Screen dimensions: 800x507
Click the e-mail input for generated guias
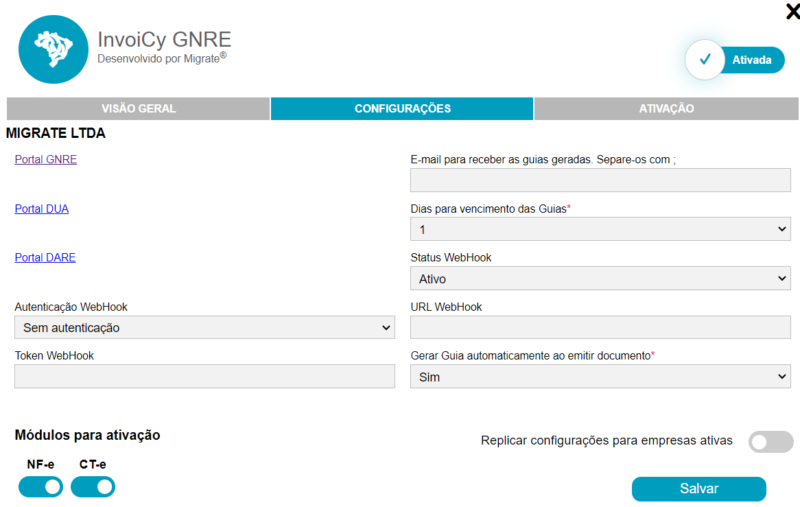pyautogui.click(x=600, y=180)
